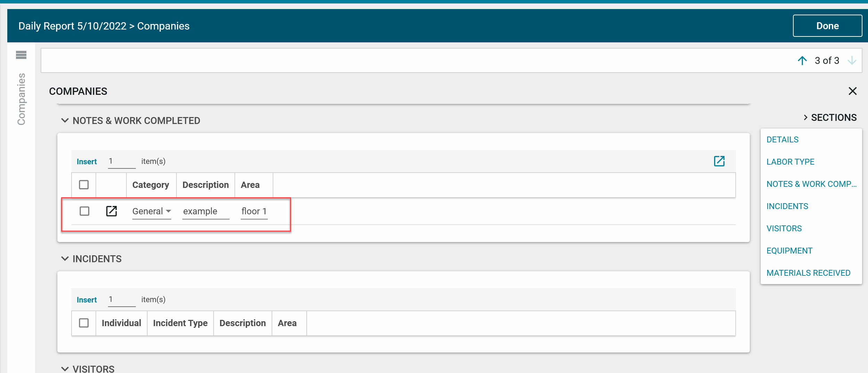The image size is (868, 373).
Task: Navigate to Equipment section
Action: point(789,251)
